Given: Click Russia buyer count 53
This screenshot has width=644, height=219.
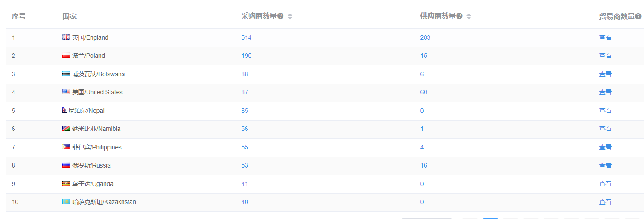Looking at the screenshot, I should [x=245, y=165].
